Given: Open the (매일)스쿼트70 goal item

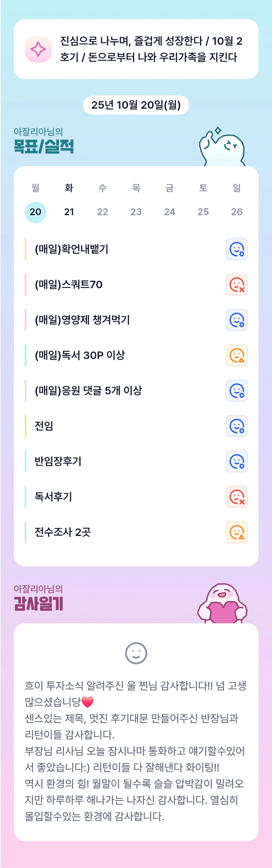Looking at the screenshot, I should click(69, 284).
